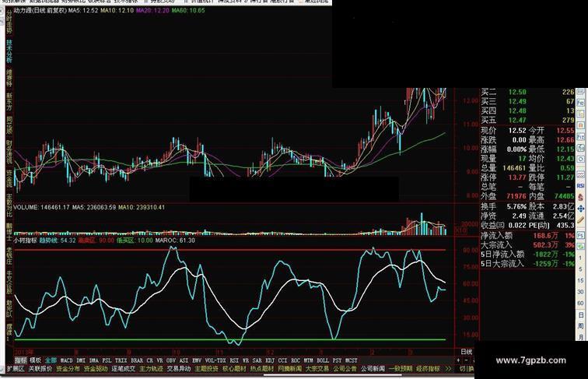
Task: Click the Fs icon in the right toolbar
Action: pos(580,235)
